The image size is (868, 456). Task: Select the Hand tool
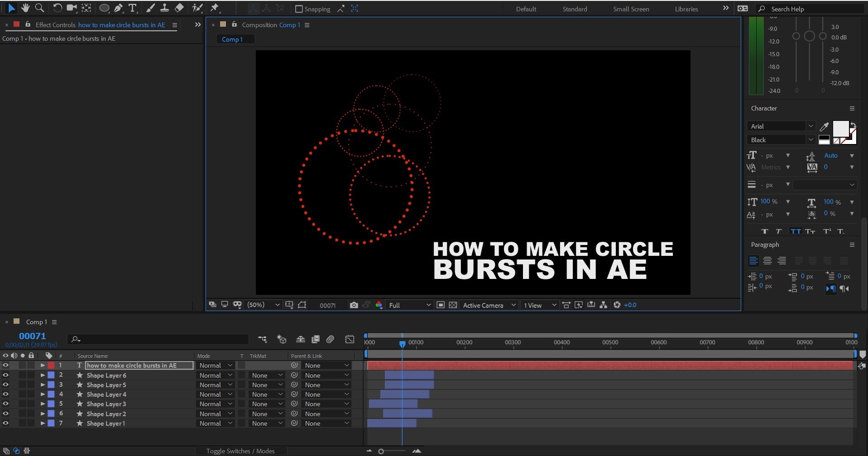[x=25, y=8]
